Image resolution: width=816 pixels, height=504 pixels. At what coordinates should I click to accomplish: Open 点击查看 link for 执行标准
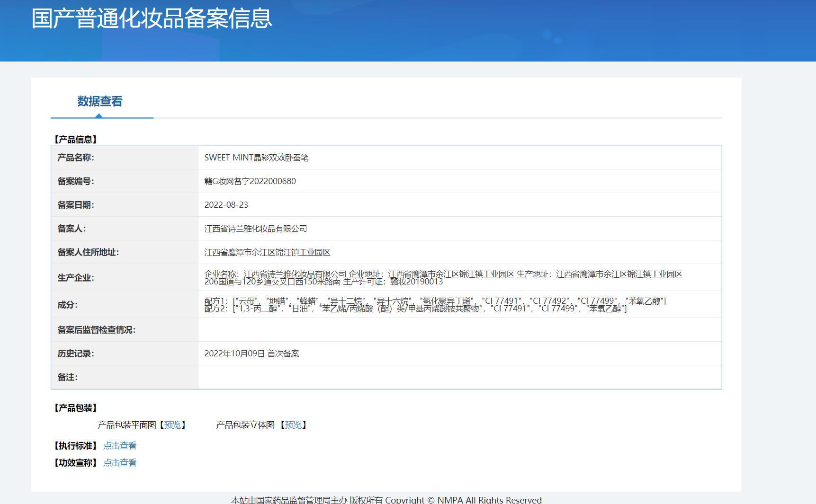[x=120, y=446]
